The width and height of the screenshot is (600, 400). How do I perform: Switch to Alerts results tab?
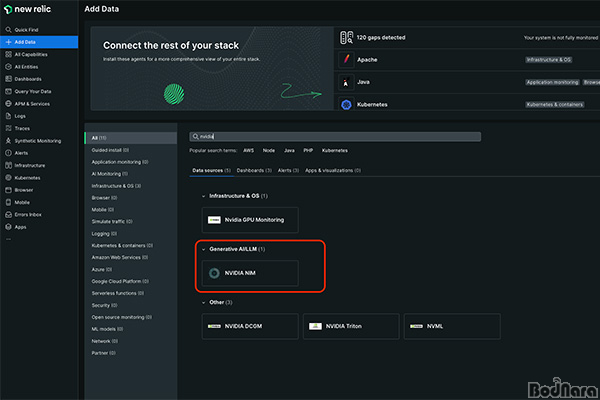click(x=288, y=170)
